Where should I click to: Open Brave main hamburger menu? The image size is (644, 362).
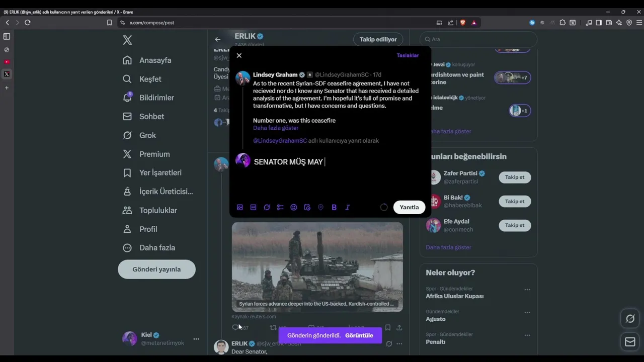(x=639, y=23)
